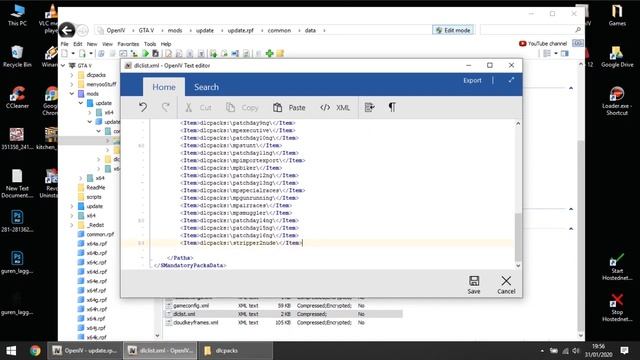
Task: Open Chrome from the taskbar
Action: (x=35, y=351)
